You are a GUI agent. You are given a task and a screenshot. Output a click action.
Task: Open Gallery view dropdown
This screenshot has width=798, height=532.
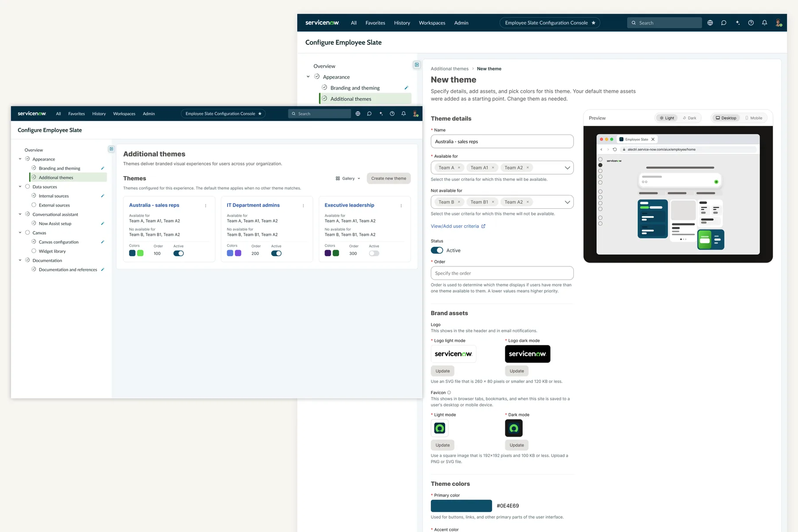click(348, 179)
